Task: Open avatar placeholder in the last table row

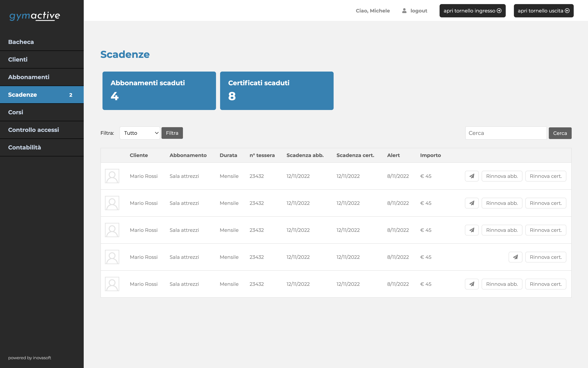Action: tap(112, 284)
